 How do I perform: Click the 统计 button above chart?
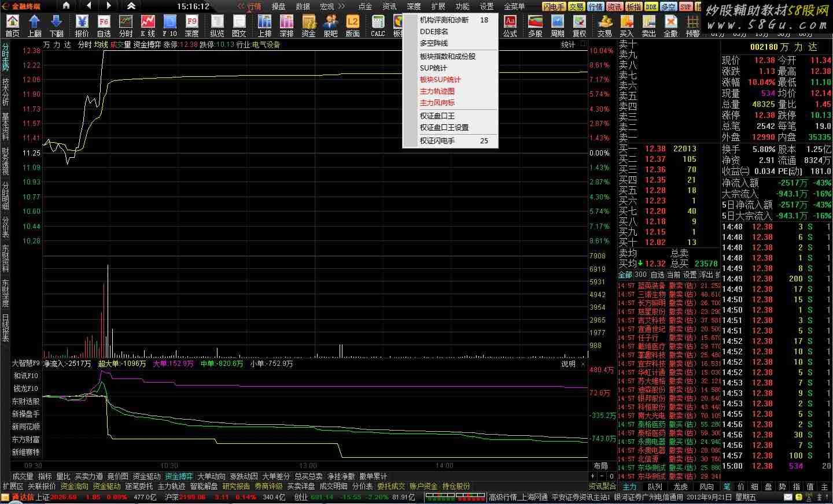(x=569, y=44)
